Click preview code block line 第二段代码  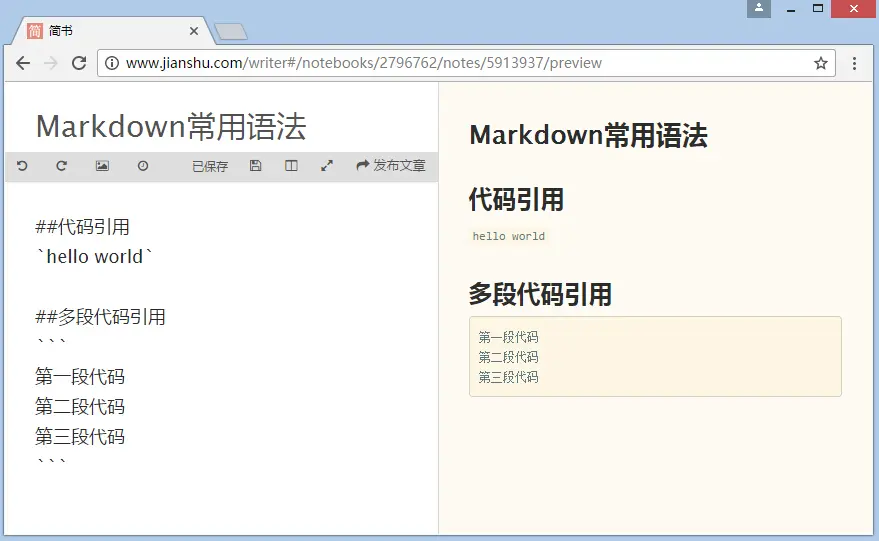(508, 357)
